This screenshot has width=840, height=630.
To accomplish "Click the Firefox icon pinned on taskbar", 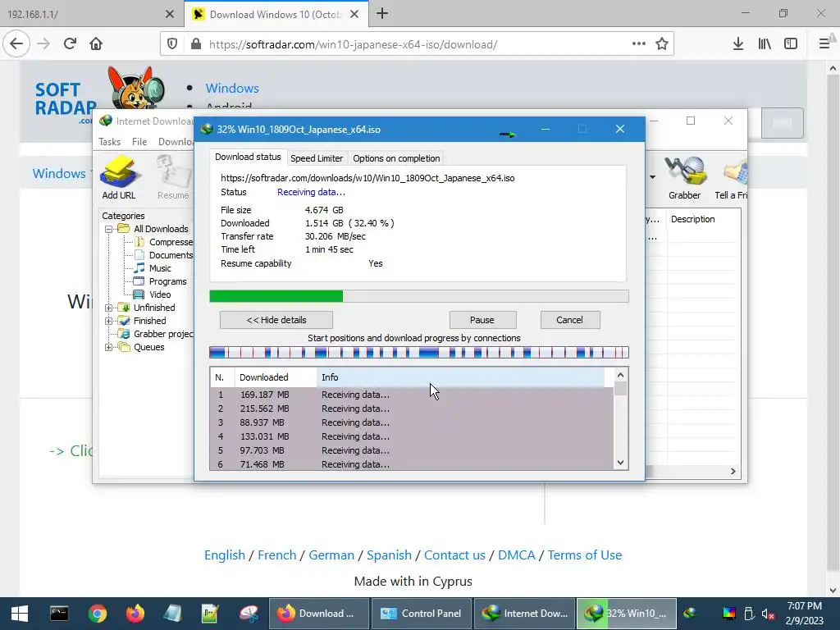I will (x=135, y=614).
